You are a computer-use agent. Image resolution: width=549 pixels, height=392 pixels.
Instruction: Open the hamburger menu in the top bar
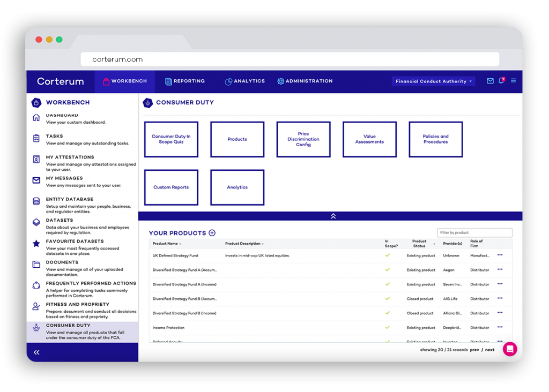click(513, 81)
